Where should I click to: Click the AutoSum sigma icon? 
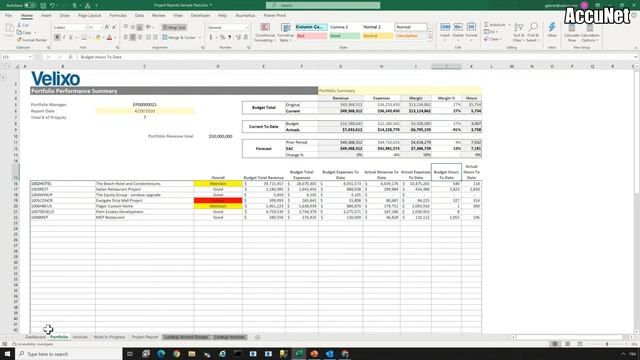487,25
